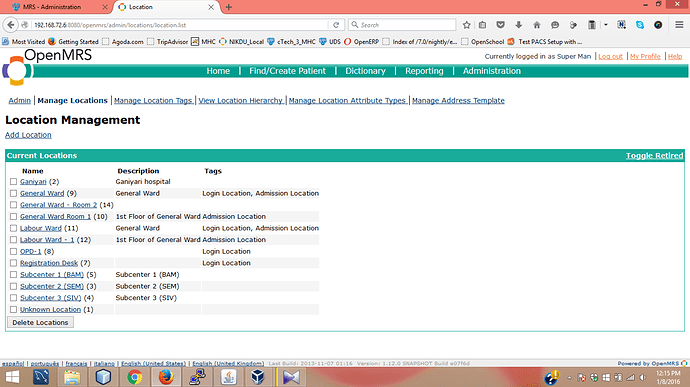Viewport: 690px width, 387px height.
Task: Click the browser back arrow button
Action: pos(11,25)
